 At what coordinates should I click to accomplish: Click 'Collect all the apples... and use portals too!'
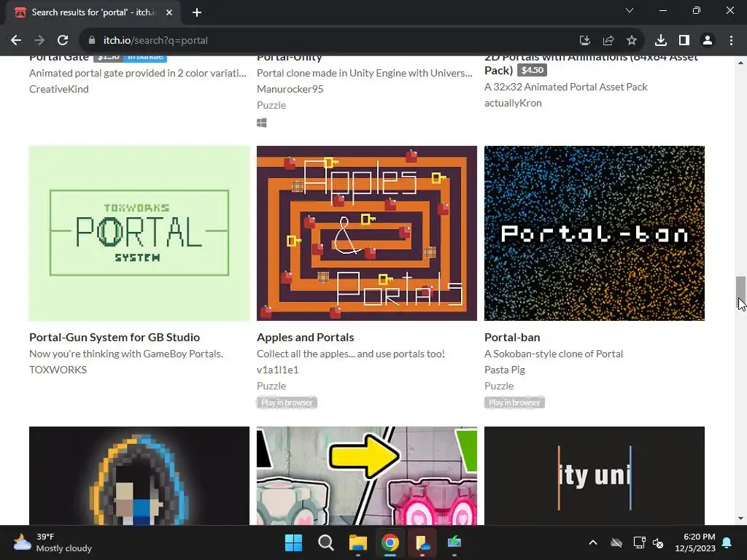point(351,354)
